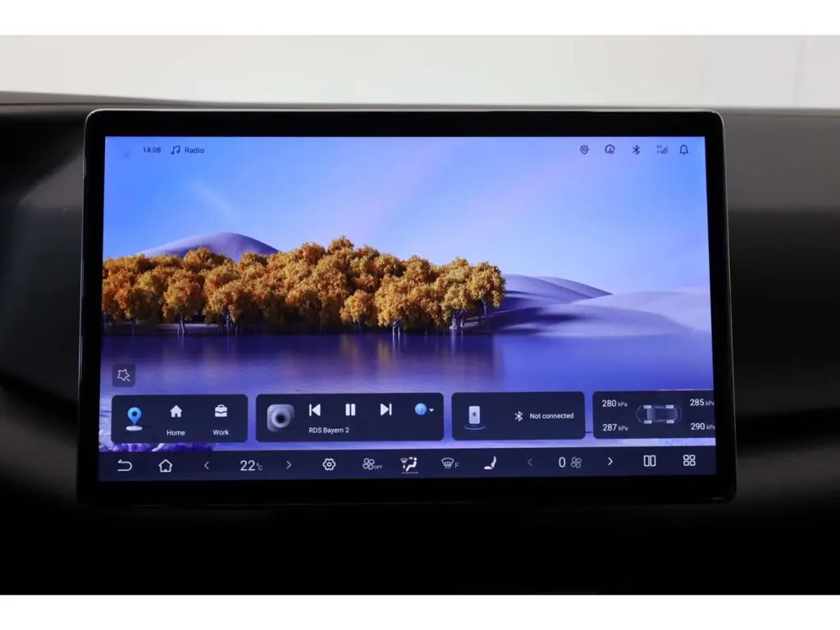Skip to previous radio station

314,409
